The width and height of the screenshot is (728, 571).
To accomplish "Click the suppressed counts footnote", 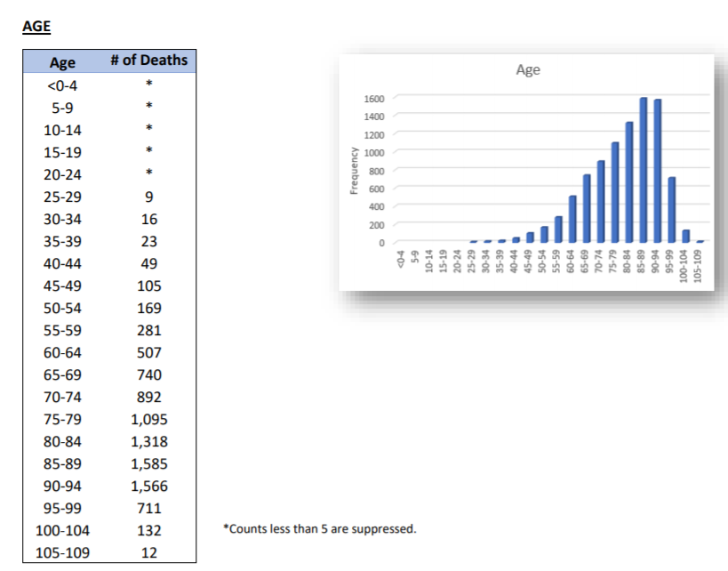I will [320, 529].
